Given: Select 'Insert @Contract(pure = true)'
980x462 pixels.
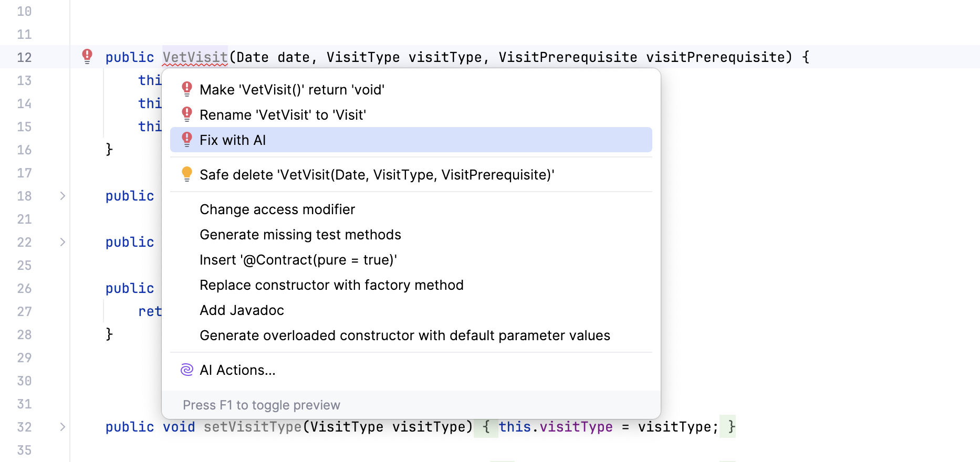Looking at the screenshot, I should [x=298, y=259].
